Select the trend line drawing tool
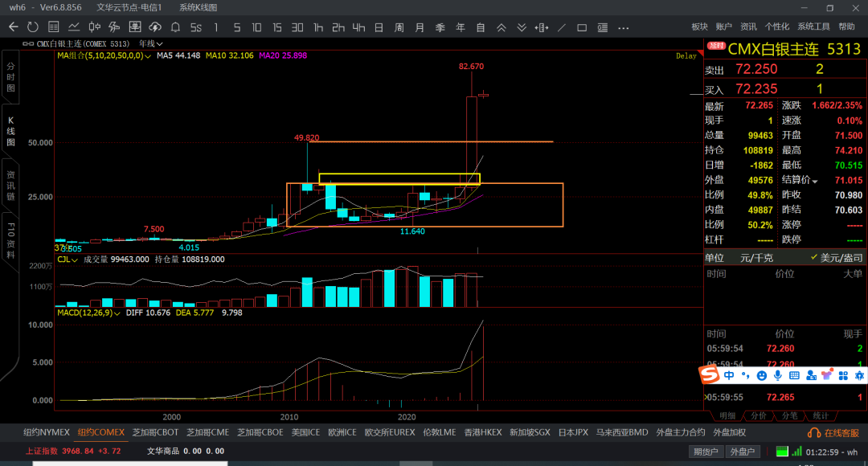868x466 pixels. (x=562, y=27)
